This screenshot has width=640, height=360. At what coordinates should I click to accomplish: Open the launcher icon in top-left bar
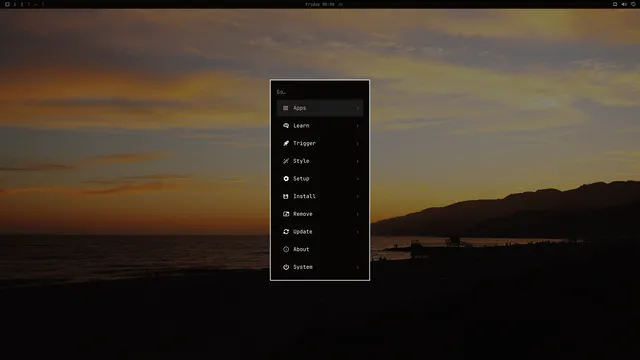tap(7, 4)
